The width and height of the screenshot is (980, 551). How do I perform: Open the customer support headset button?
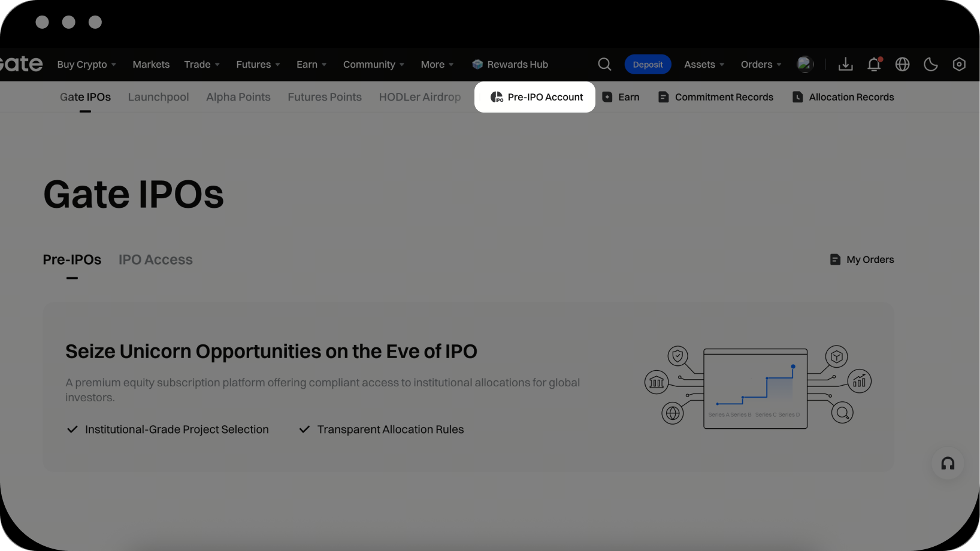[x=948, y=464]
